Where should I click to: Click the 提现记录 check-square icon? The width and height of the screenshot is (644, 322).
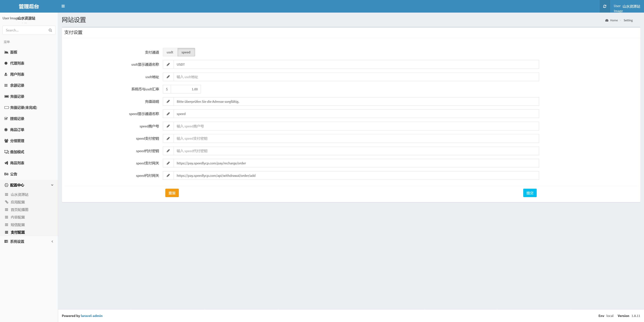tap(6, 119)
